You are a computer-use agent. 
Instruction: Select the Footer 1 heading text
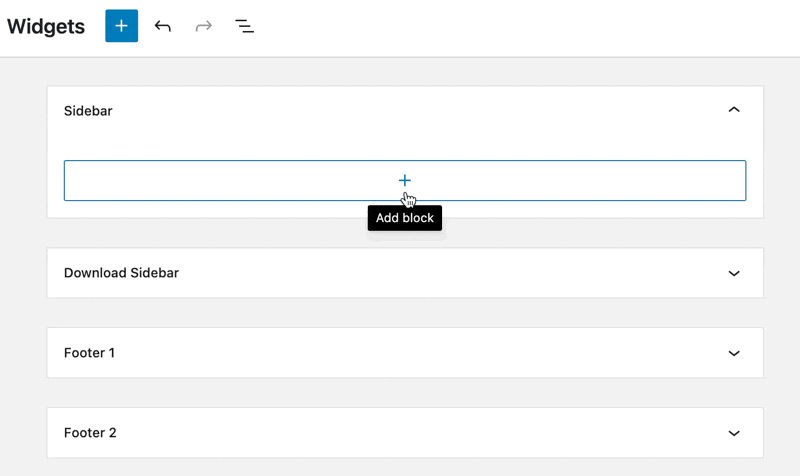(89, 353)
